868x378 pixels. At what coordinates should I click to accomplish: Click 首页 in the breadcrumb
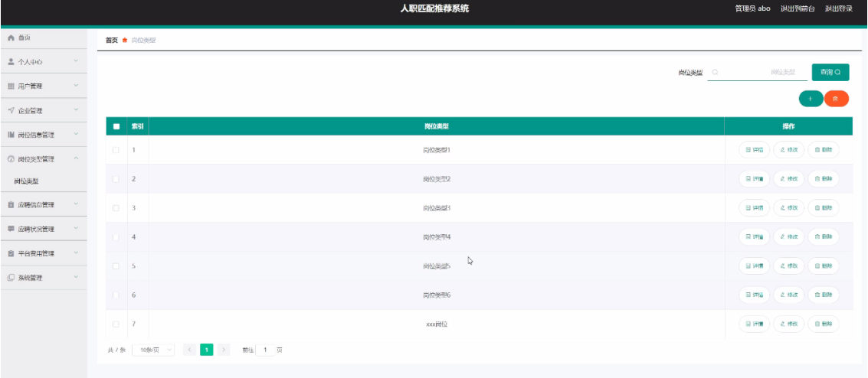coord(112,41)
